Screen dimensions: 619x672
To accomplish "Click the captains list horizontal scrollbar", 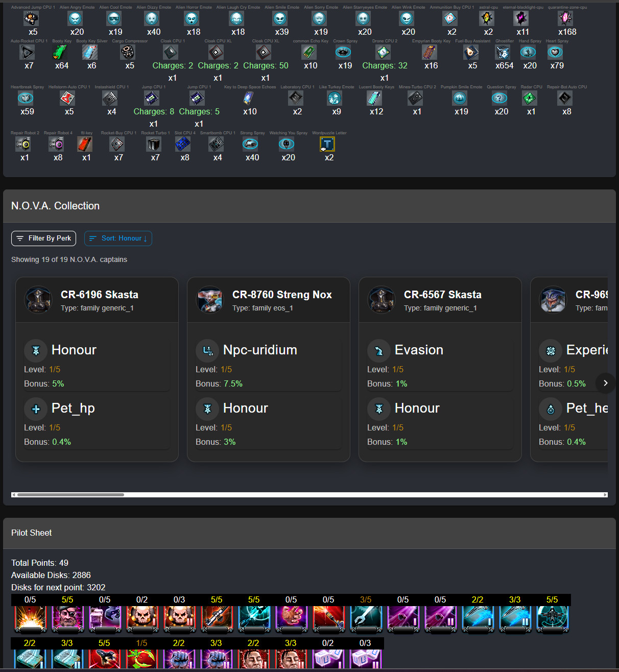I will [309, 495].
